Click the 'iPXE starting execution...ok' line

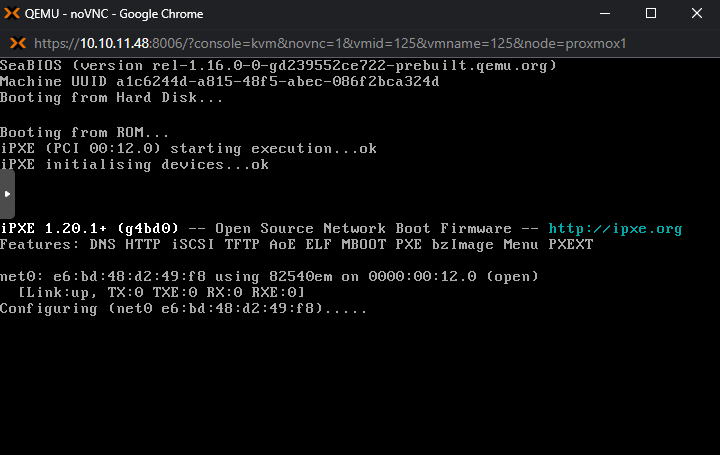point(188,148)
